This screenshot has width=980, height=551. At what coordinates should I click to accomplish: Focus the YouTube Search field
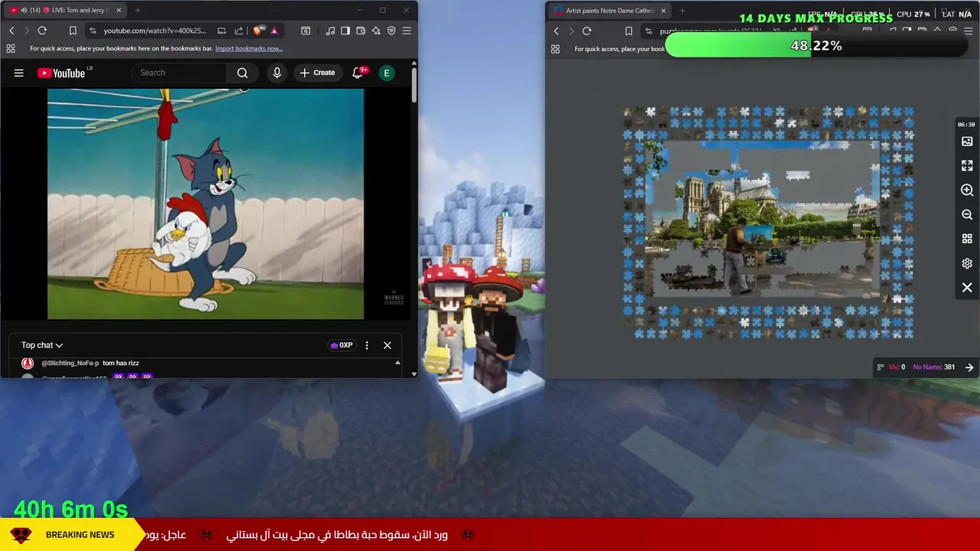click(x=180, y=73)
